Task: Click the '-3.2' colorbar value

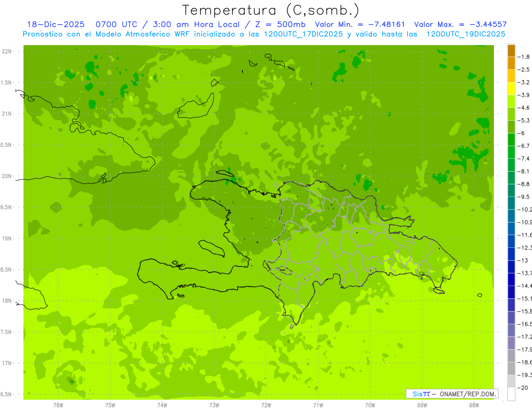Action: (x=524, y=82)
